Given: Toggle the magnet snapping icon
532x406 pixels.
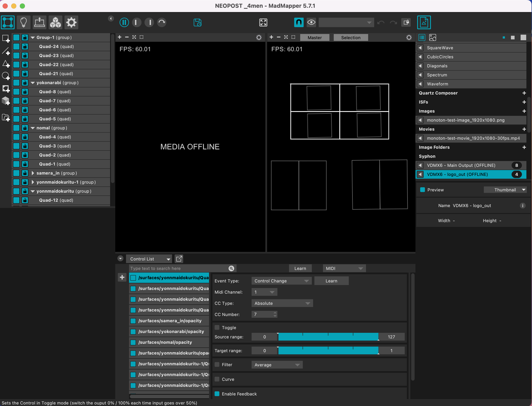Looking at the screenshot, I should (299, 22).
